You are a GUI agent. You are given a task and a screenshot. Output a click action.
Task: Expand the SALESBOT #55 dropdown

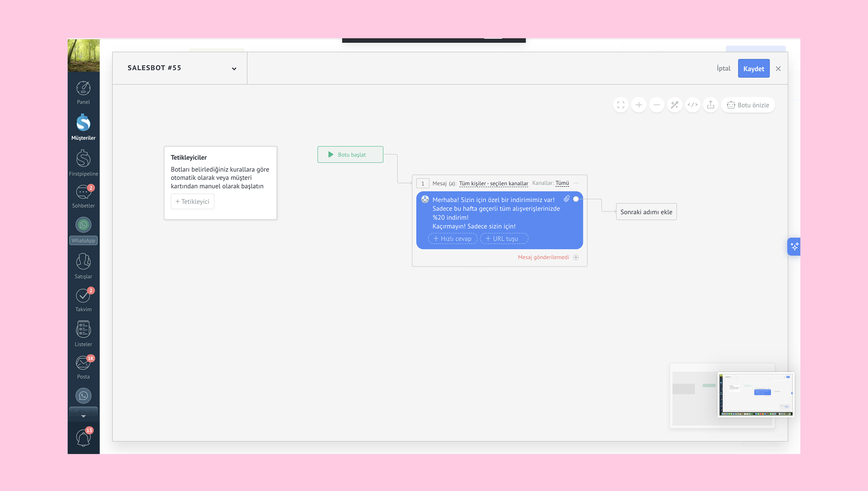(234, 69)
